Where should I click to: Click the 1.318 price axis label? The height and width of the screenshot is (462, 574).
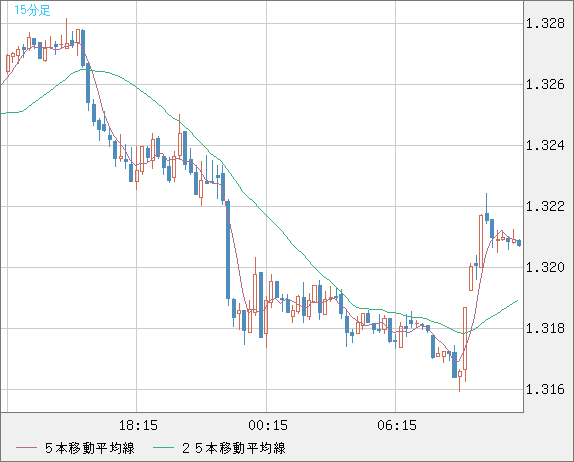pyautogui.click(x=545, y=329)
